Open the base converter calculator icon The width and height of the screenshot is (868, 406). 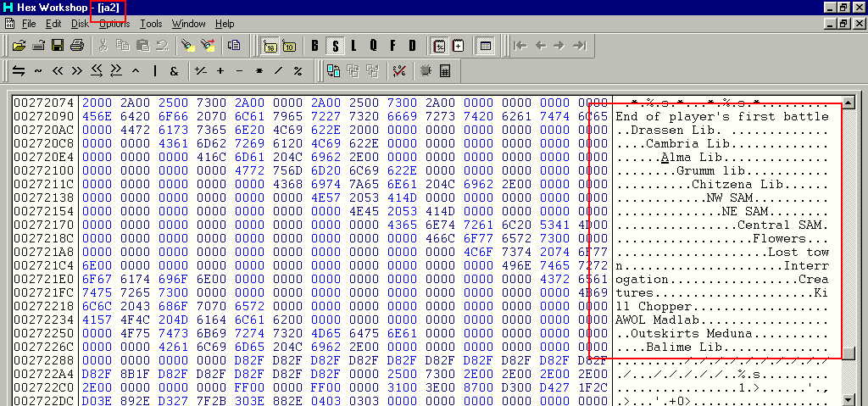444,71
